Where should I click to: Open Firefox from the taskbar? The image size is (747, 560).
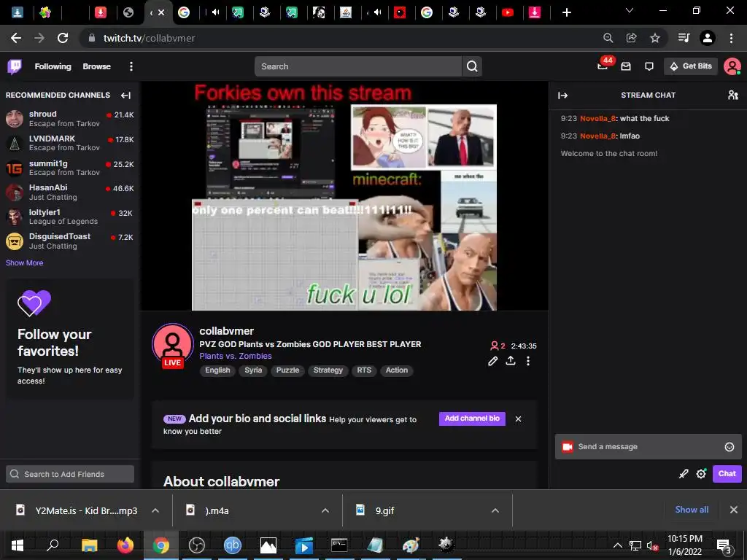(125, 545)
